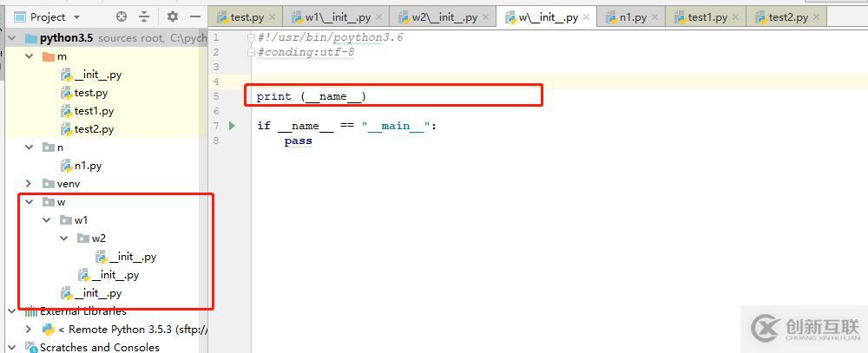Expand the venv folder
This screenshot has height=353, width=868.
click(30, 184)
